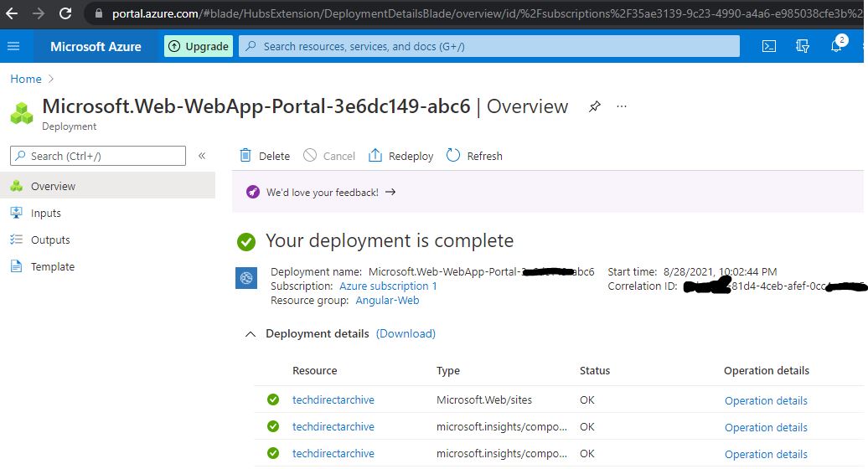
Task: Click the feedback arrow icon
Action: pyautogui.click(x=390, y=192)
